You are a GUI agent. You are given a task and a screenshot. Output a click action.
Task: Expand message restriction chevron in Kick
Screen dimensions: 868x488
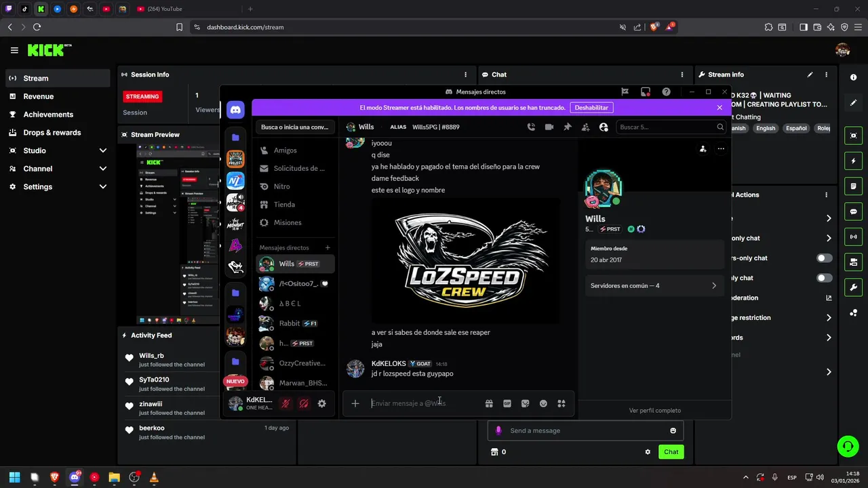pyautogui.click(x=829, y=317)
